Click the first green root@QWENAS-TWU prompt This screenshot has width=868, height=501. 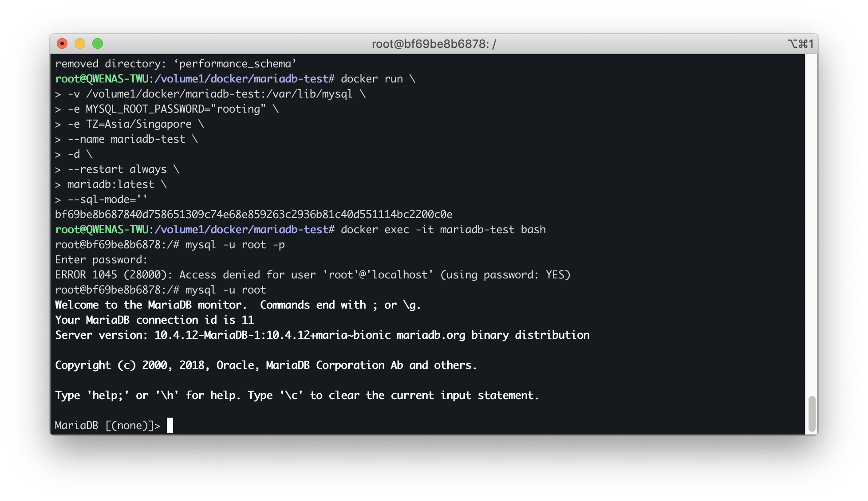[102, 79]
